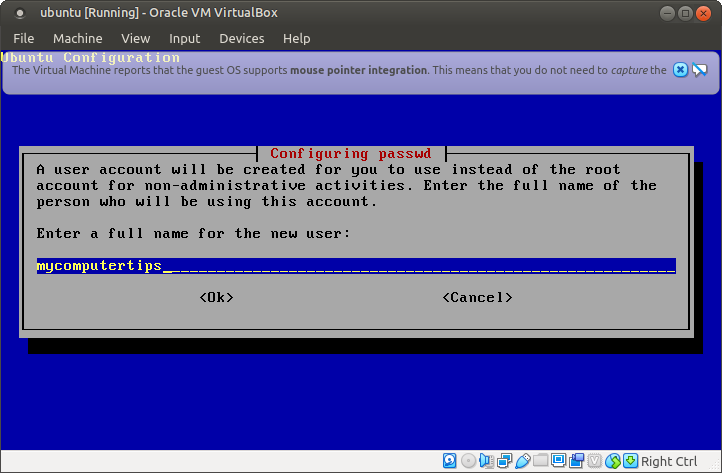
Task: Maximize the VirtualBox window
Action: pos(685,13)
